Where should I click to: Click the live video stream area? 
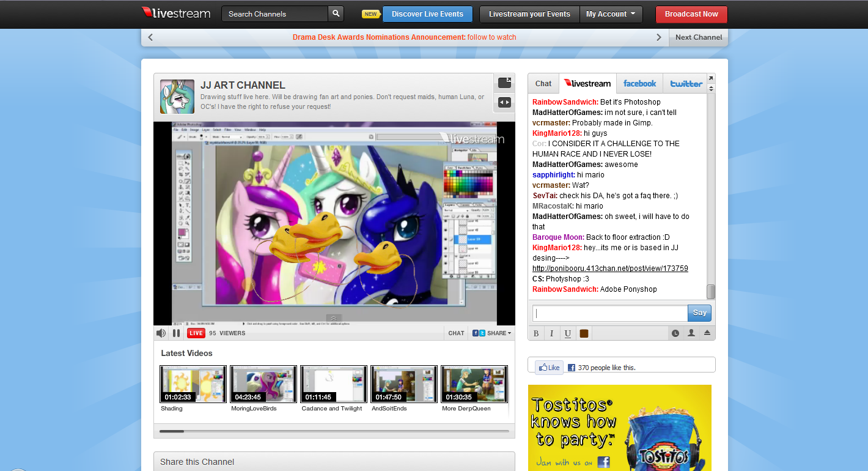click(334, 223)
